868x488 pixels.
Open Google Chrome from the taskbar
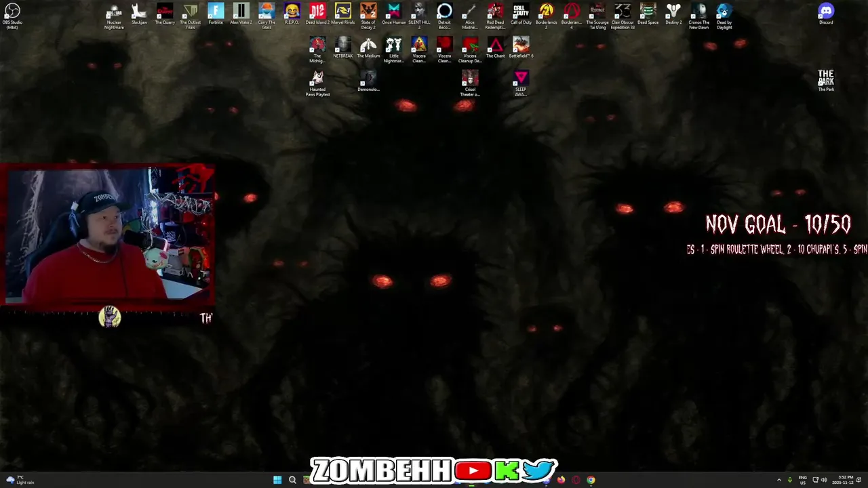[591, 480]
